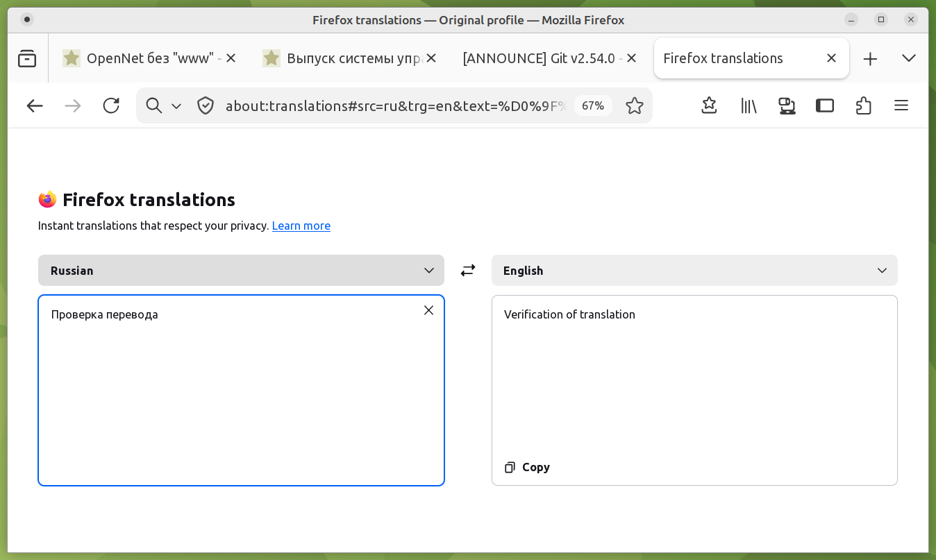Click the 67% zoom level indicator
Image resolution: width=936 pixels, height=560 pixels.
(x=592, y=105)
